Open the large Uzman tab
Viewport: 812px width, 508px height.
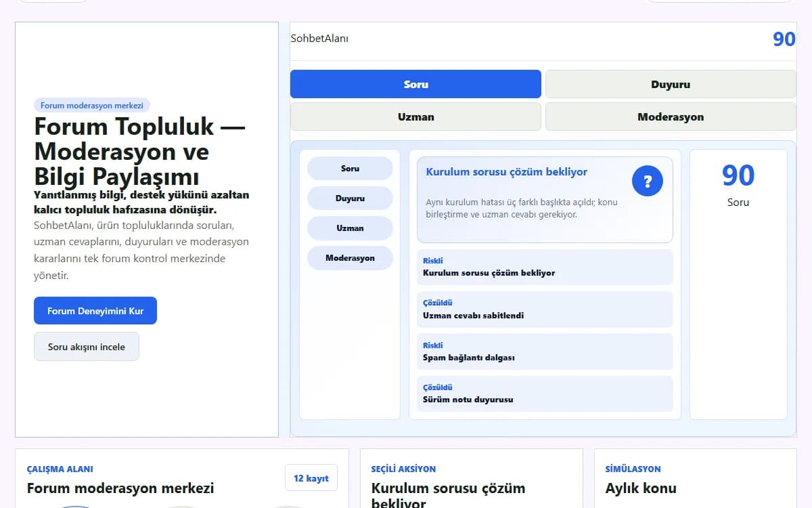[x=415, y=117]
